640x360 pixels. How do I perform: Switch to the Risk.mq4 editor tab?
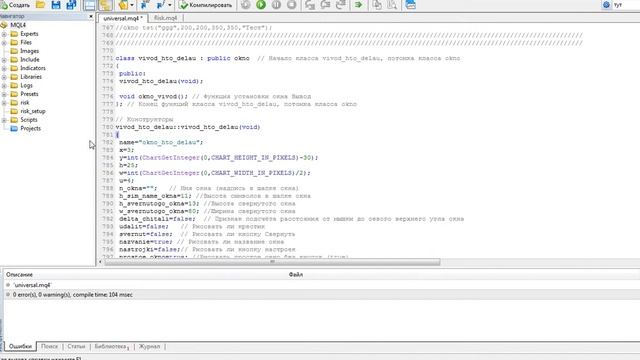(165, 18)
